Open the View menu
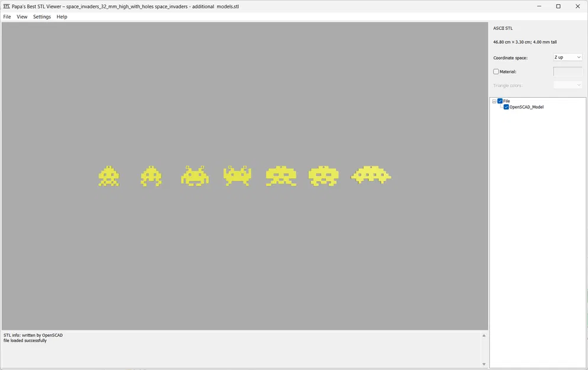The image size is (588, 370). (22, 17)
